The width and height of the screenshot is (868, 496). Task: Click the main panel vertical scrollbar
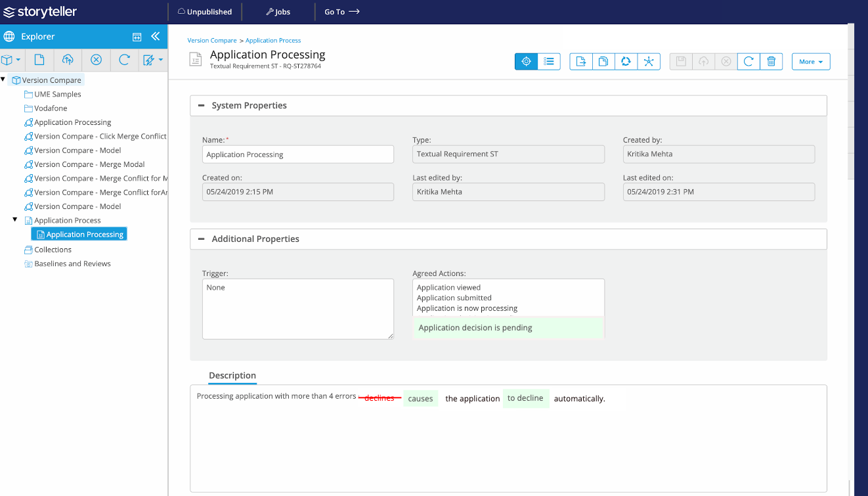click(x=851, y=102)
